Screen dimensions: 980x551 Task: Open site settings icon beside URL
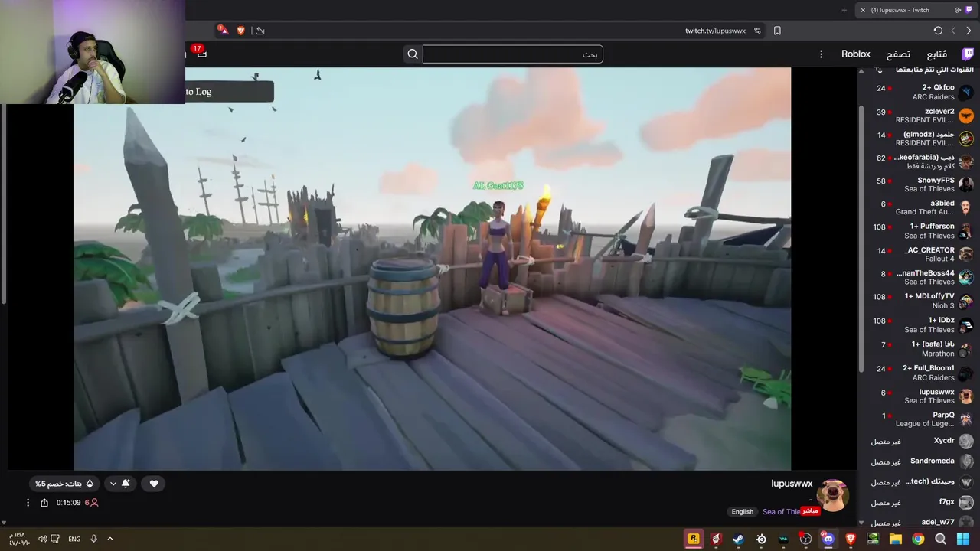pyautogui.click(x=757, y=31)
